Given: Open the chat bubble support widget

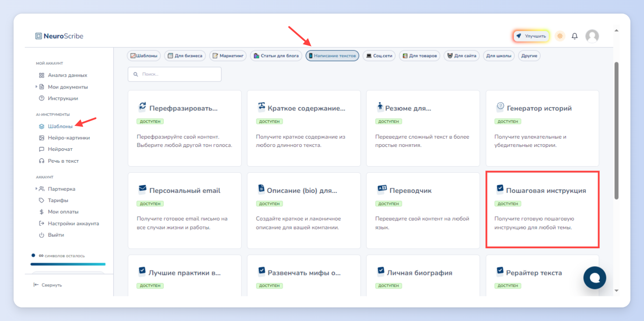Looking at the screenshot, I should (594, 278).
